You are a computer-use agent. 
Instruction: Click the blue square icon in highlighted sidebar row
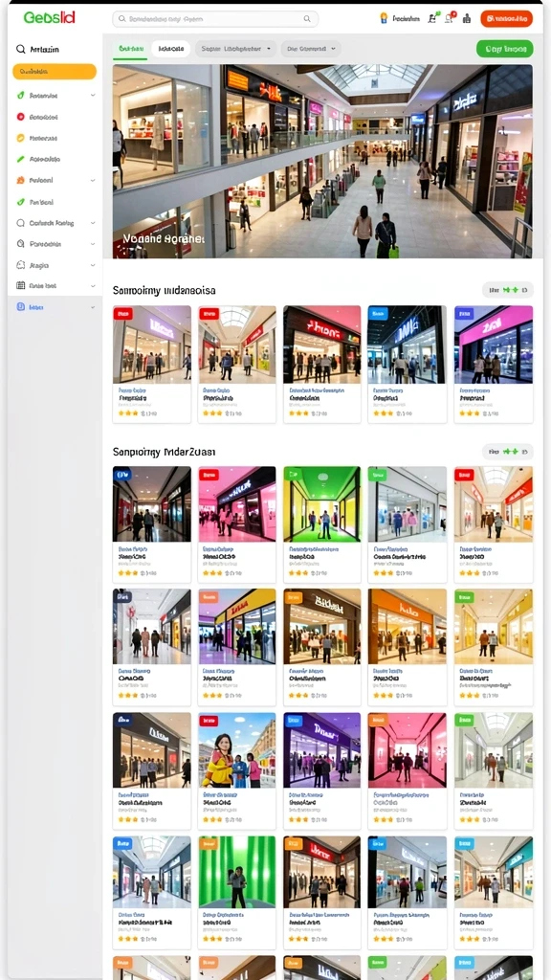[x=21, y=307]
